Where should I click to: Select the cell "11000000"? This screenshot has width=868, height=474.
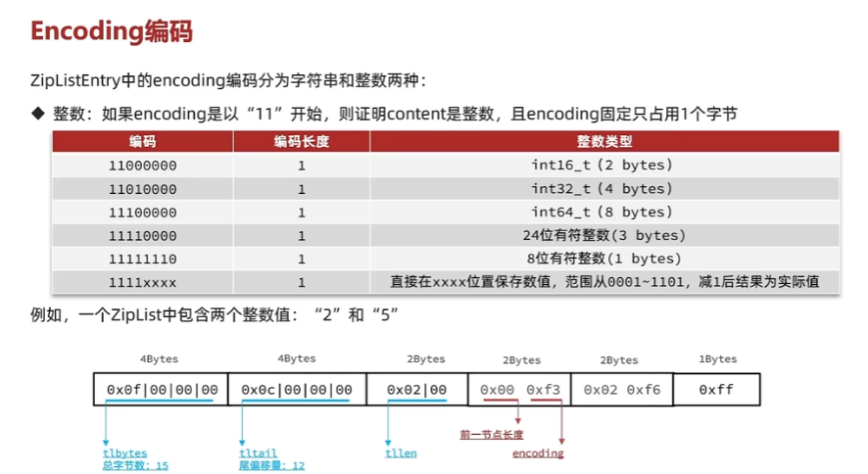143,166
